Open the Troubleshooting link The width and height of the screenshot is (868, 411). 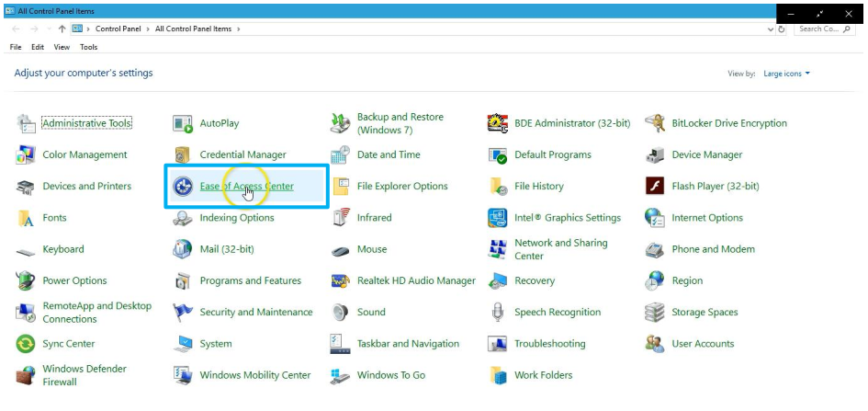click(549, 344)
